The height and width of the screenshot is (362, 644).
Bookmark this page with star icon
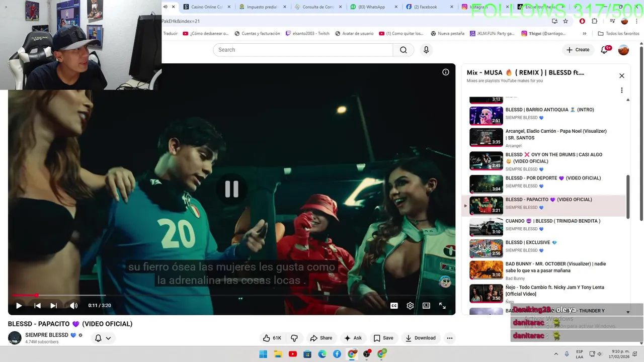566,21
